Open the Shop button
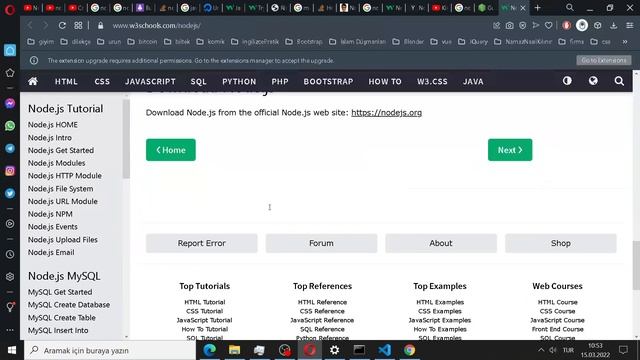Viewport: 640px width, 360px height. tap(560, 243)
